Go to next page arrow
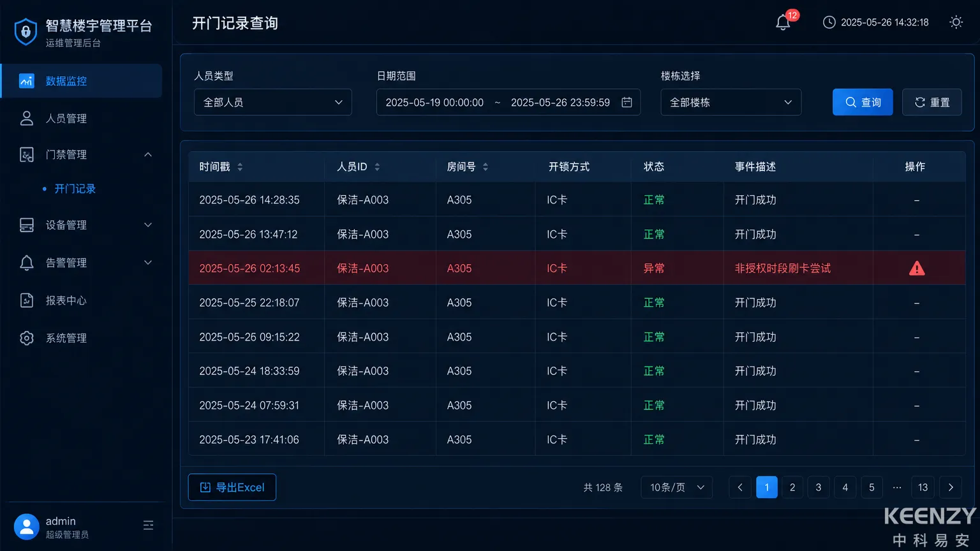980x551 pixels. click(951, 487)
